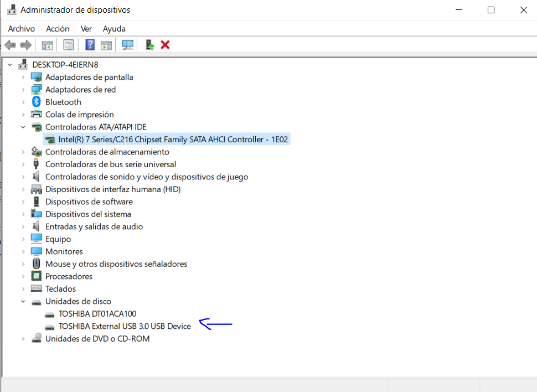Open the Ayuda menu
This screenshot has height=392, width=537.
114,29
